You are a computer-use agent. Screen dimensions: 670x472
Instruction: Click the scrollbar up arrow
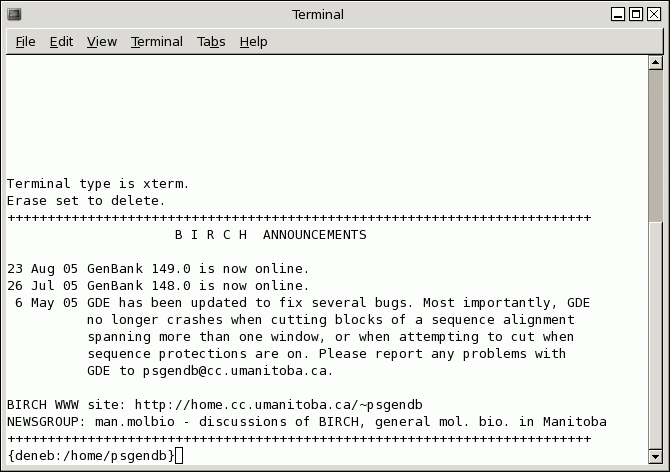tap(656, 63)
